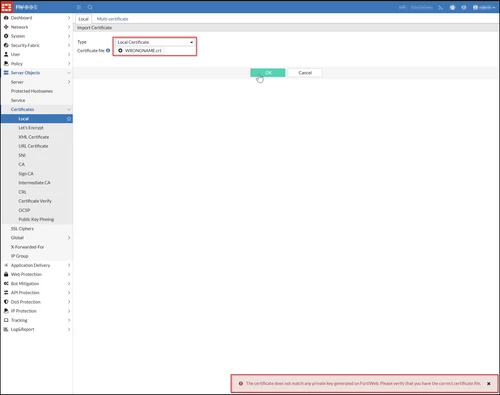500x395 pixels.
Task: Open the search magnifier icon in header
Action: click(x=90, y=7)
